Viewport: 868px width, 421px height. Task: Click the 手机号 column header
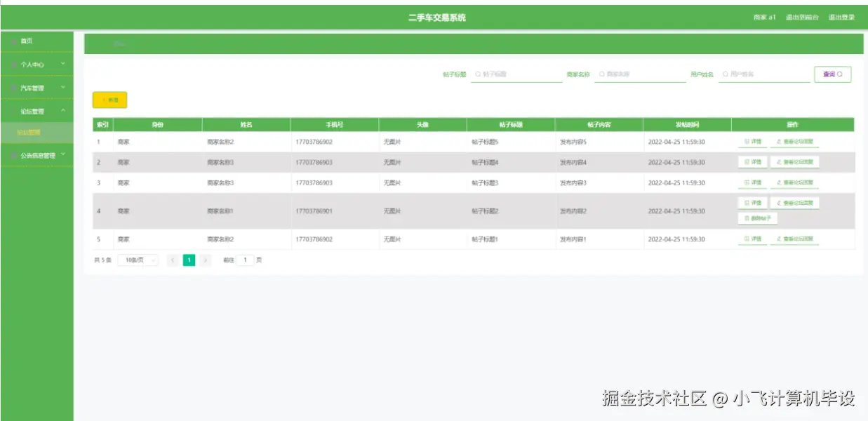(x=335, y=125)
